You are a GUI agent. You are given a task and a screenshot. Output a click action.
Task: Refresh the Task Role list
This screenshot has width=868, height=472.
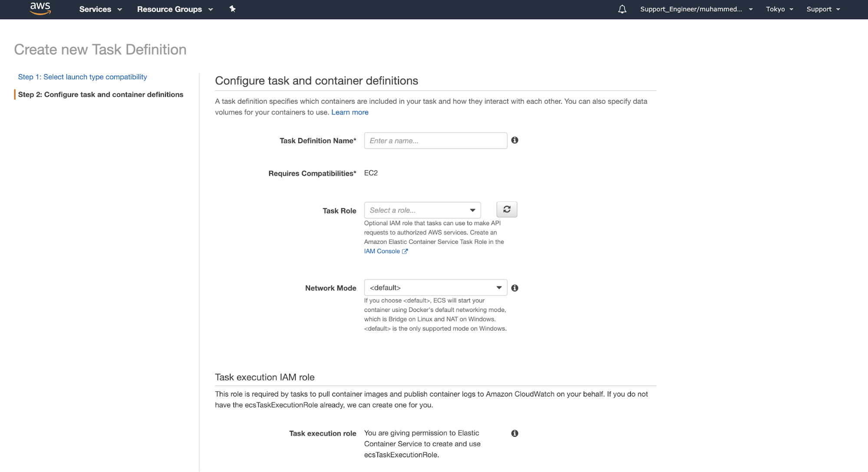506,209
